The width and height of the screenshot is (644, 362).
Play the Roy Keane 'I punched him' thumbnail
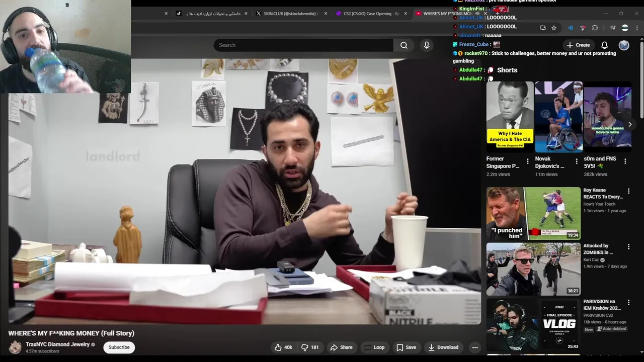[x=533, y=214]
